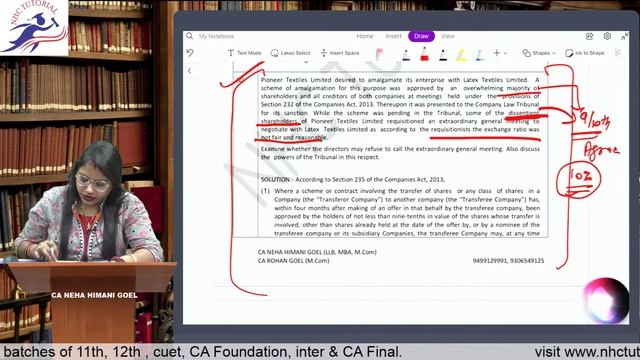This screenshot has width=640, height=360.
Task: Click the faded overflow icon after Ink to Shape
Action: pyautogui.click(x=618, y=53)
